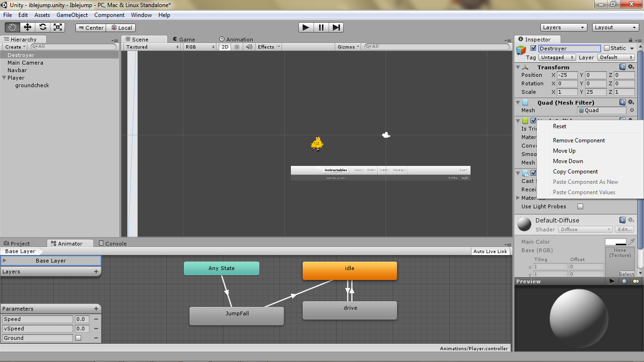
Task: Toggle scene lighting with the sun icon
Action: pos(236,47)
